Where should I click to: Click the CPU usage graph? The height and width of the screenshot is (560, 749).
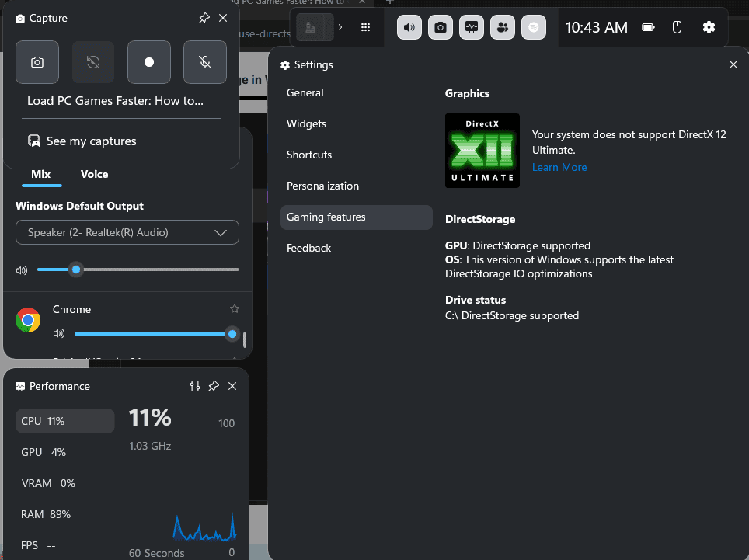pos(204,527)
